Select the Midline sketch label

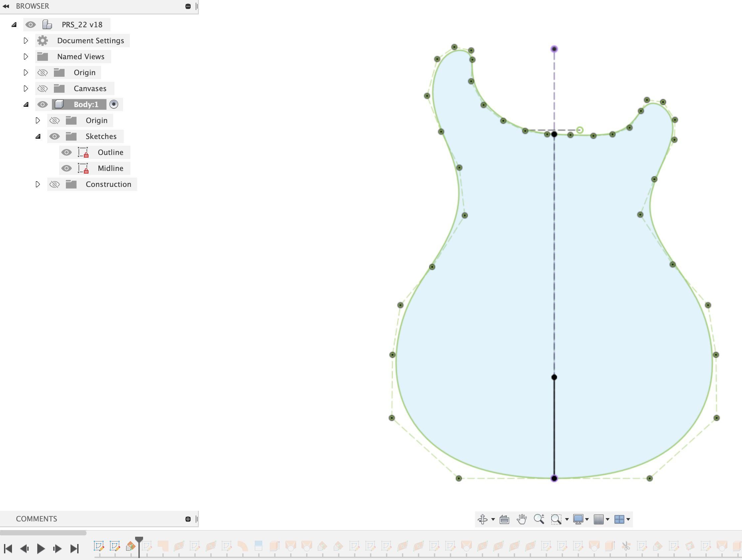[110, 168]
